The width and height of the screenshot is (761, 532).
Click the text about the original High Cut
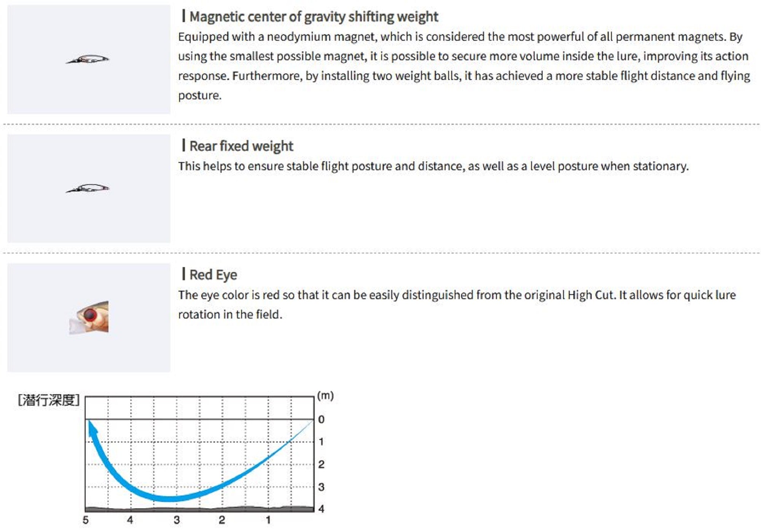coord(457,304)
